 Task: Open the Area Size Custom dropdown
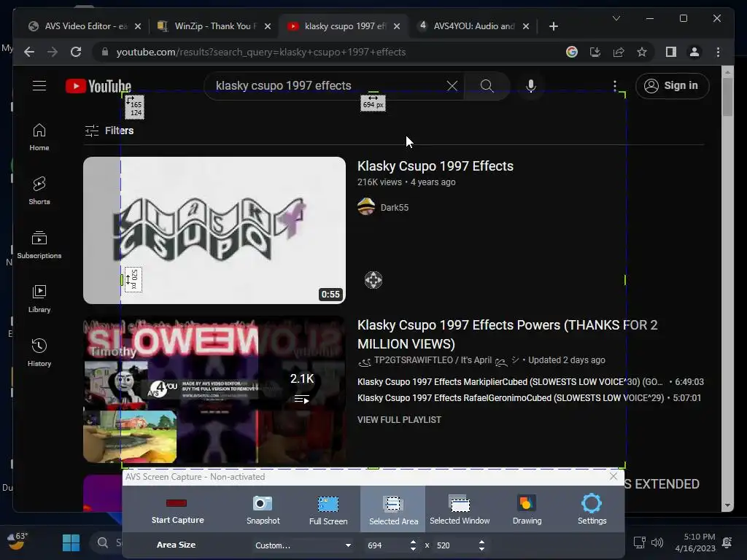(x=303, y=545)
